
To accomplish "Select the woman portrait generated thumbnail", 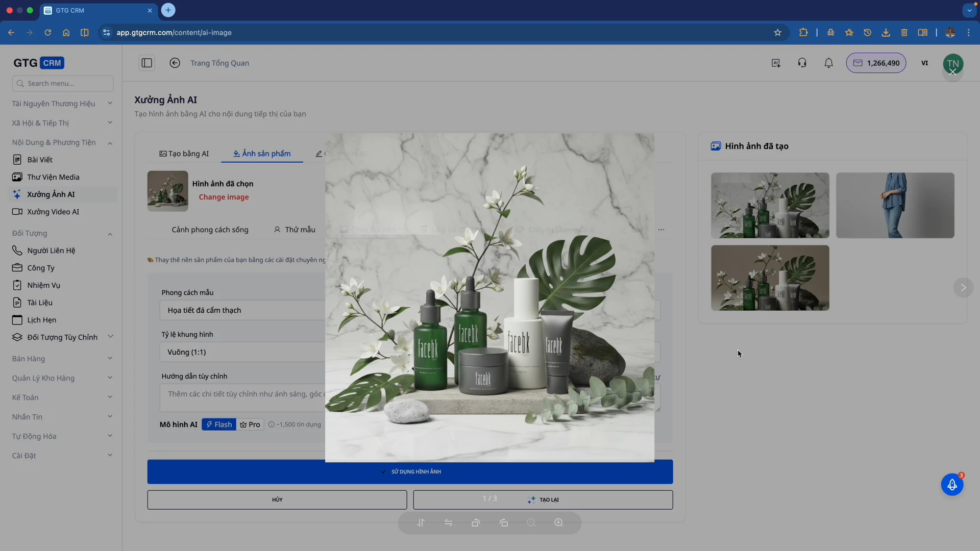I will pos(895,205).
